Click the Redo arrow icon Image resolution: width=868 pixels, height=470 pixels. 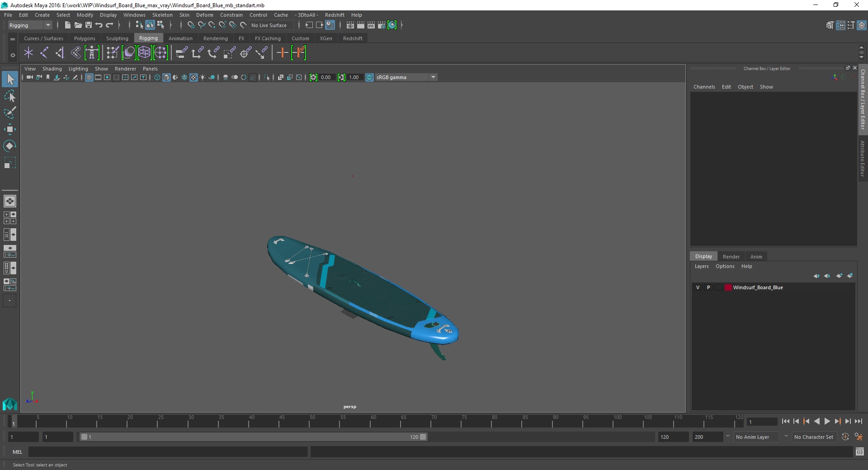pos(109,25)
